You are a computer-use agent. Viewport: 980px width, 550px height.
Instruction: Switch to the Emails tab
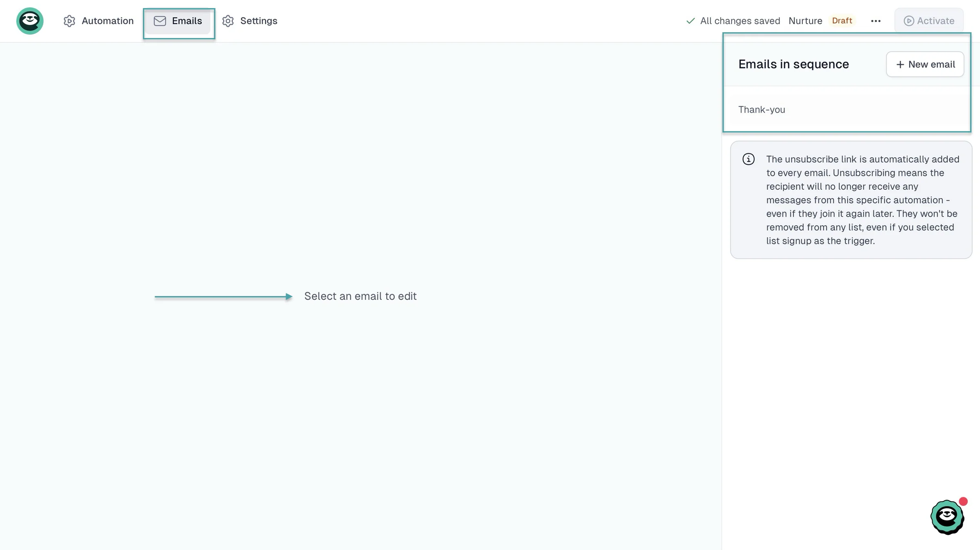point(178,21)
